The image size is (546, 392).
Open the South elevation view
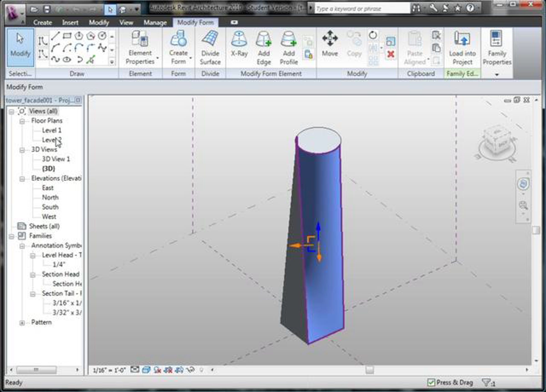point(50,207)
